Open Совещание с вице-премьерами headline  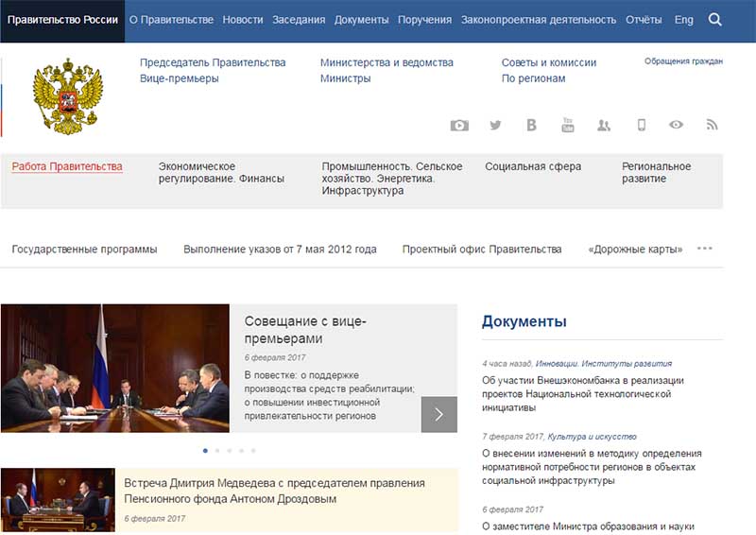(x=305, y=330)
